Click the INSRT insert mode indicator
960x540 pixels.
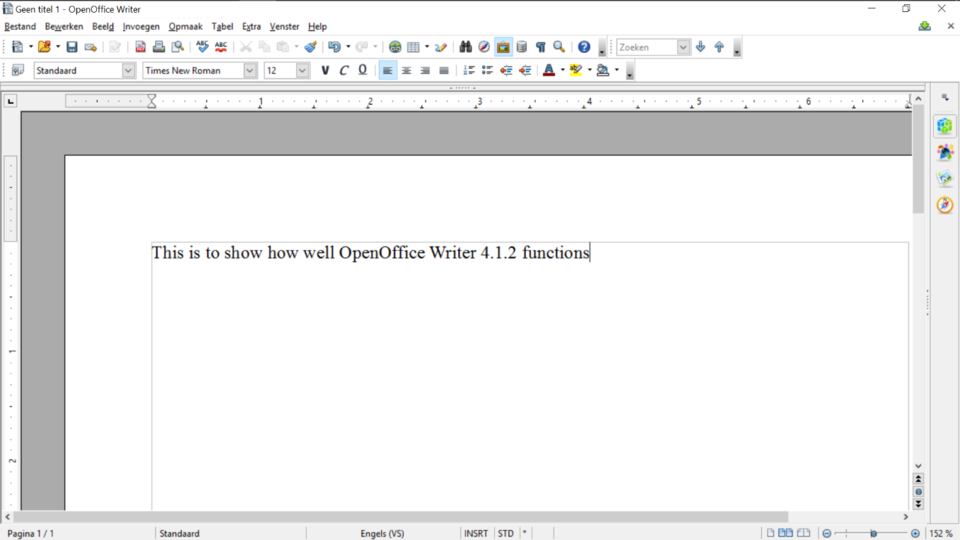(x=476, y=533)
